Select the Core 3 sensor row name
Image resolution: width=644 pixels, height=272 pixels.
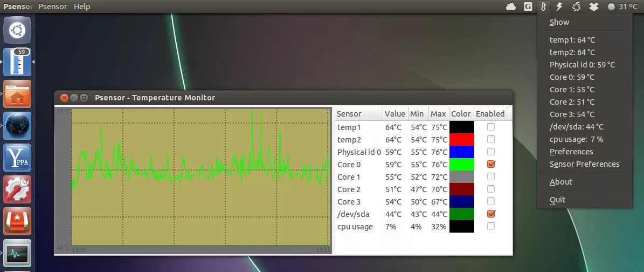click(x=349, y=202)
